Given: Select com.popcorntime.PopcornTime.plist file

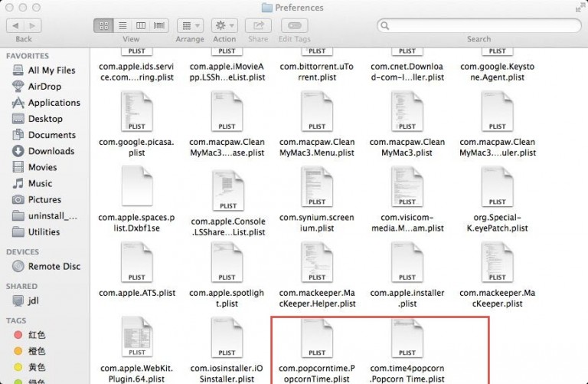Looking at the screenshot, I should tap(317, 339).
